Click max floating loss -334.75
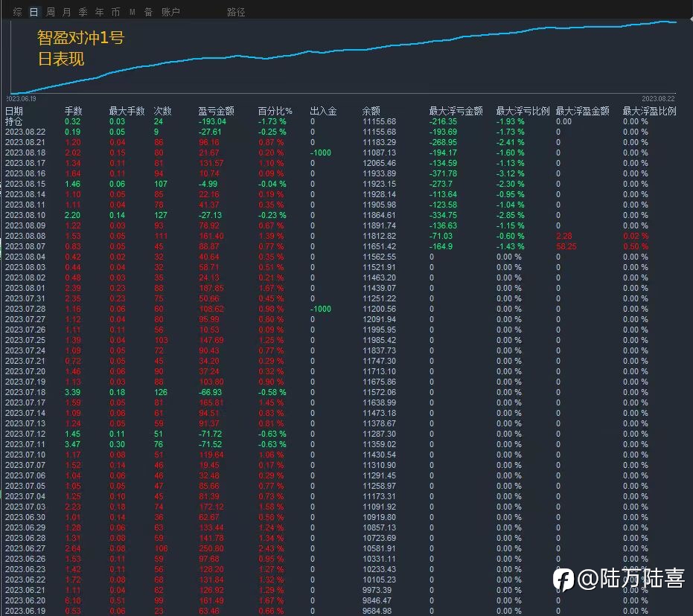The width and height of the screenshot is (693, 616). 444,215
